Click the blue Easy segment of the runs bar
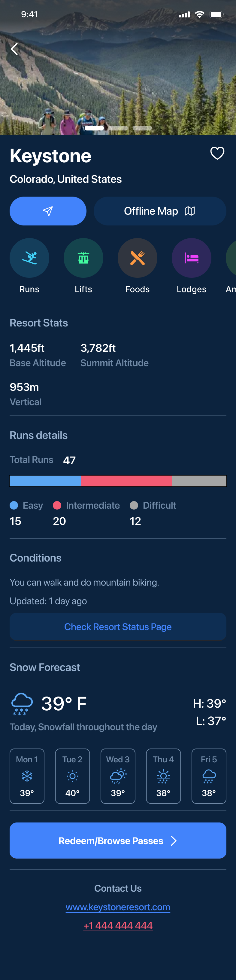 [x=45, y=481]
